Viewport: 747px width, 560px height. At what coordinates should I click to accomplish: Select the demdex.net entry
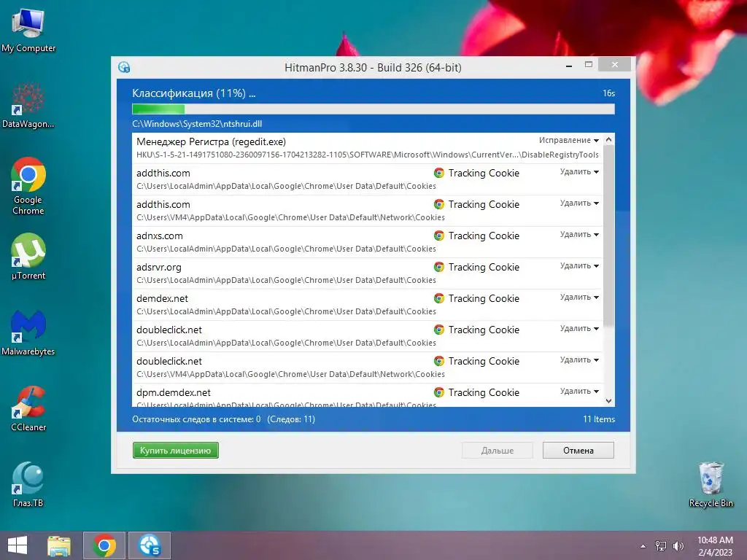coord(368,305)
